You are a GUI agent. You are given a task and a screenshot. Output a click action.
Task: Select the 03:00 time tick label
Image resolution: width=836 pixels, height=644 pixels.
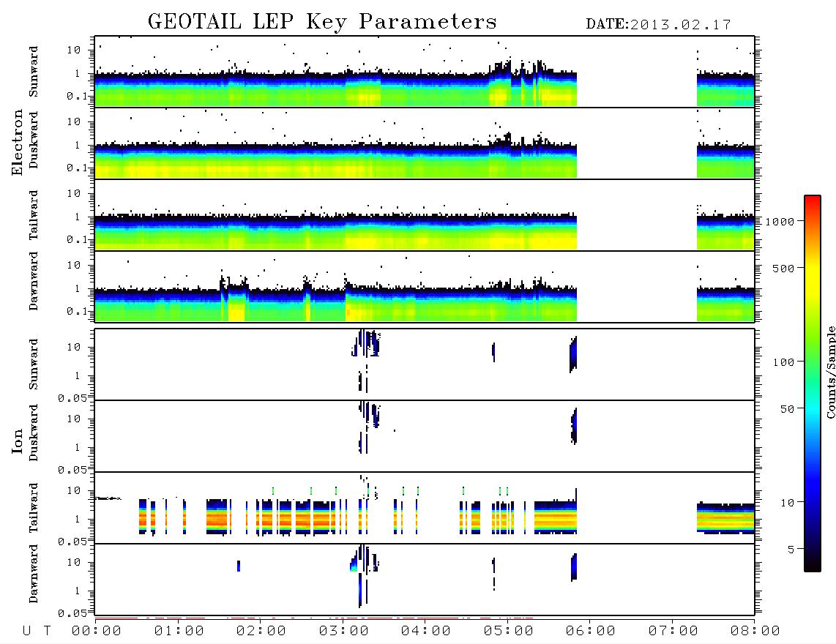click(x=344, y=632)
